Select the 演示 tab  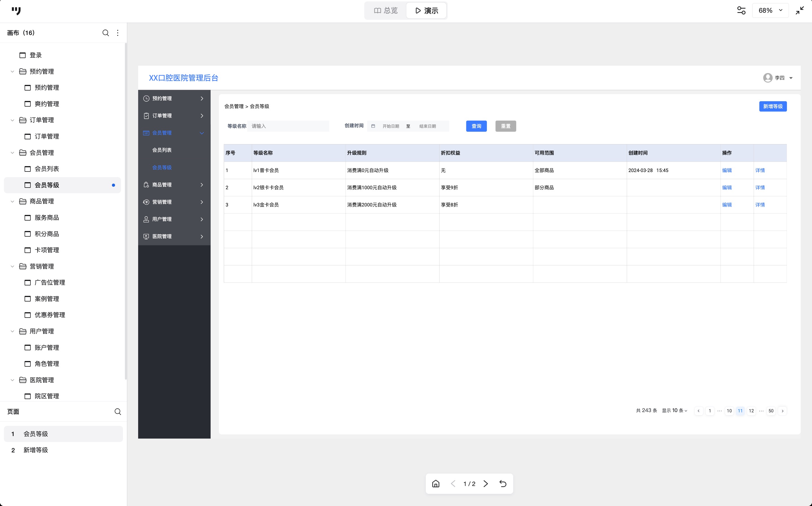pyautogui.click(x=426, y=11)
